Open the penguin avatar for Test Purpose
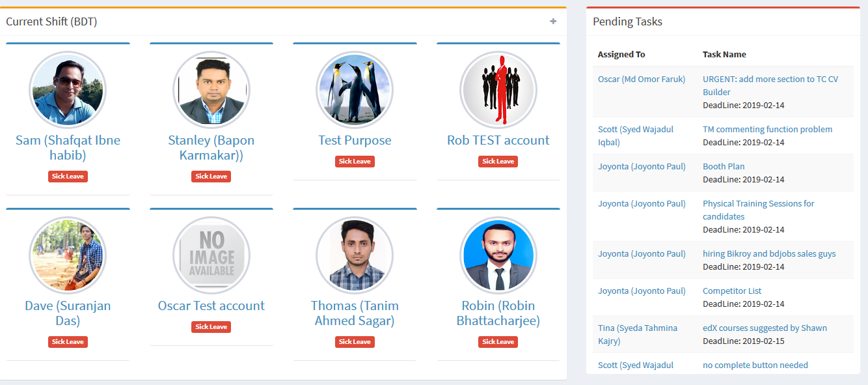Screen dimensions: 868x385 355,90
